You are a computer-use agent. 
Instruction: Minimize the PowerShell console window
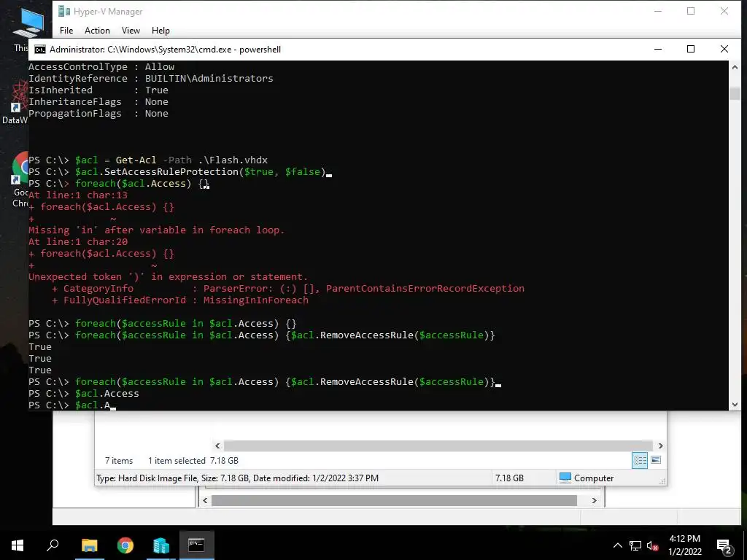coord(658,49)
